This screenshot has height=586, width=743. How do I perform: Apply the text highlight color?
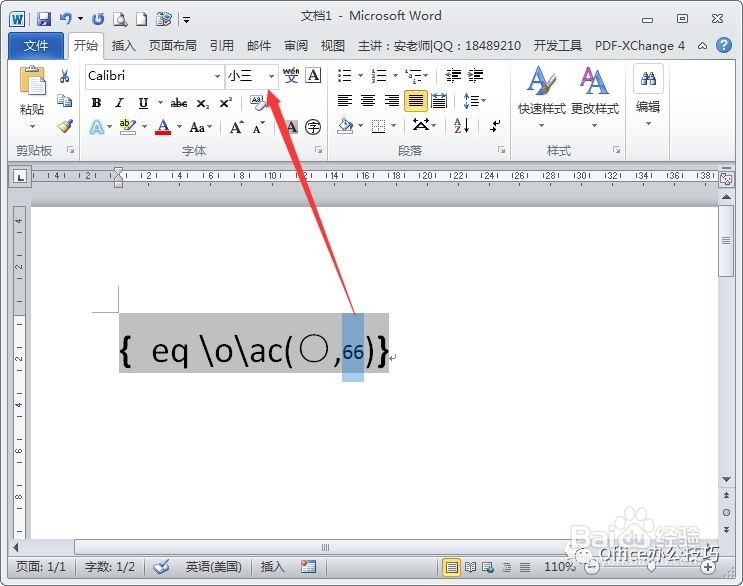pos(127,127)
